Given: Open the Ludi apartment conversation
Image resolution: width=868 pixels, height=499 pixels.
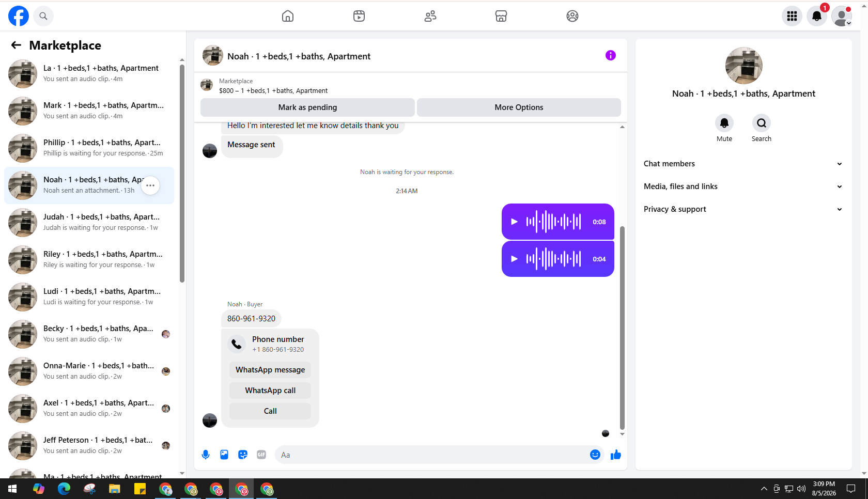Looking at the screenshot, I should tap(89, 297).
